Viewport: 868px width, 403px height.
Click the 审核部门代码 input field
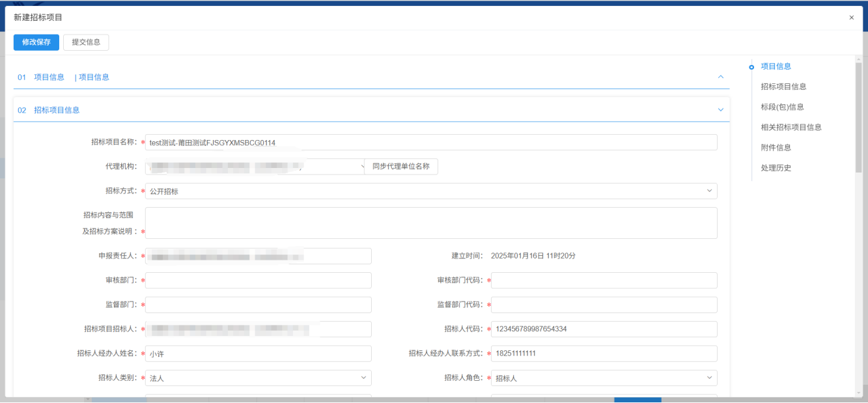click(x=604, y=281)
